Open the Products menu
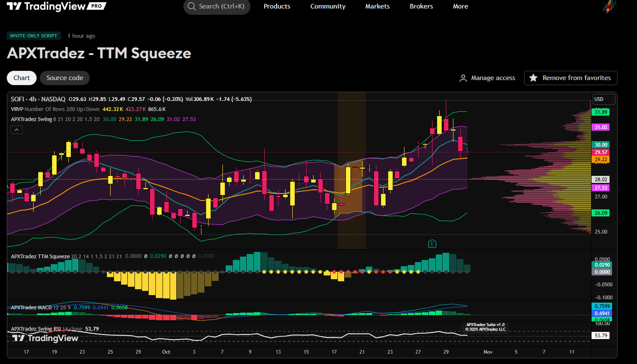This screenshot has height=364, width=637. coord(277,6)
